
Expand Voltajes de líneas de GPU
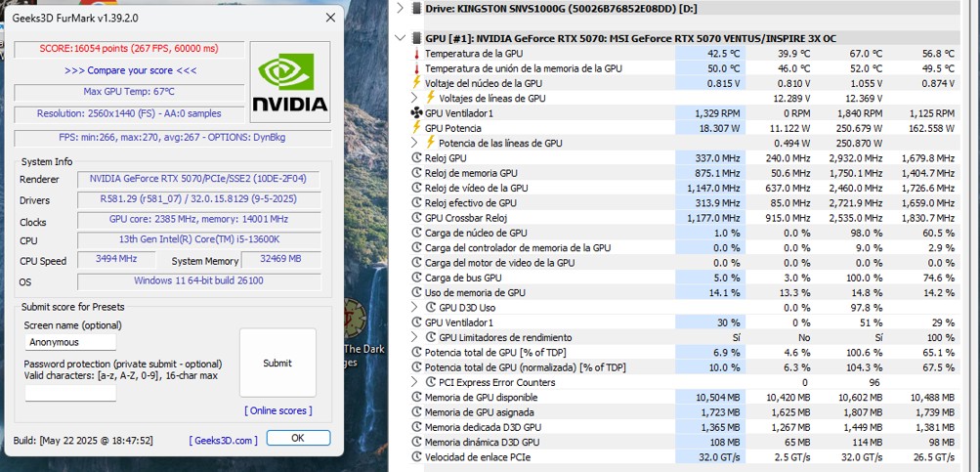(x=414, y=98)
